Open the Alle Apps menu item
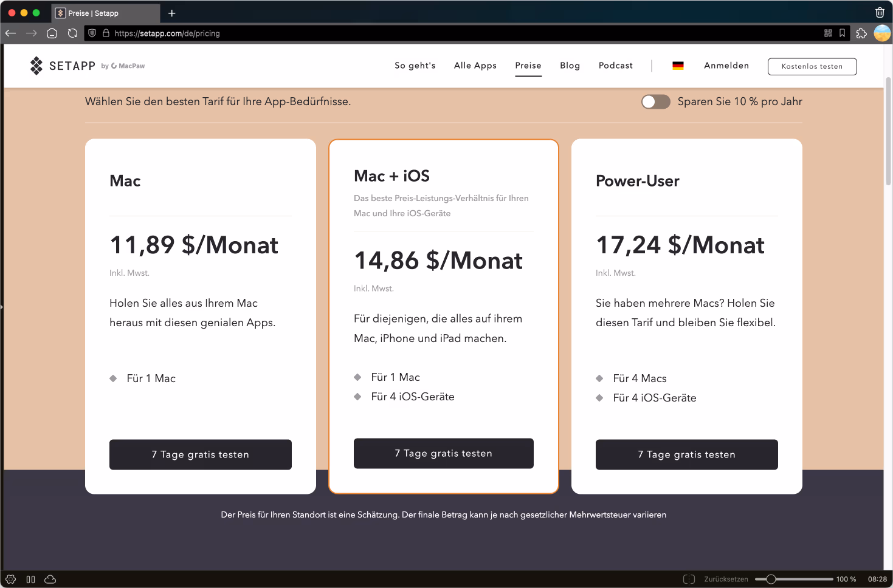The image size is (893, 588). coord(475,66)
